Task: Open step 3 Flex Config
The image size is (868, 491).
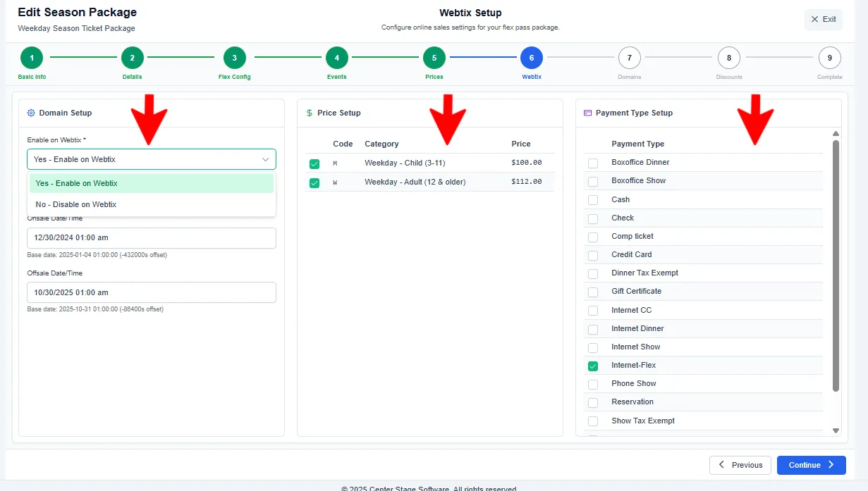Action: pyautogui.click(x=235, y=58)
